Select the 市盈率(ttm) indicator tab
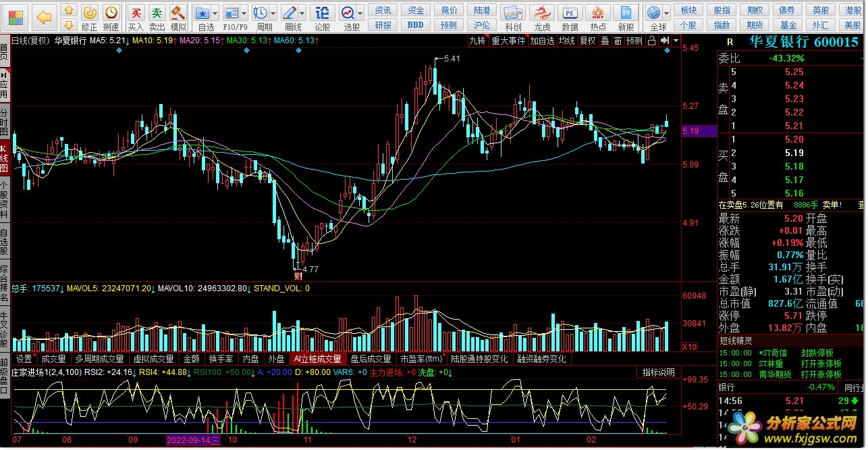Image resolution: width=868 pixels, height=450 pixels. [421, 359]
